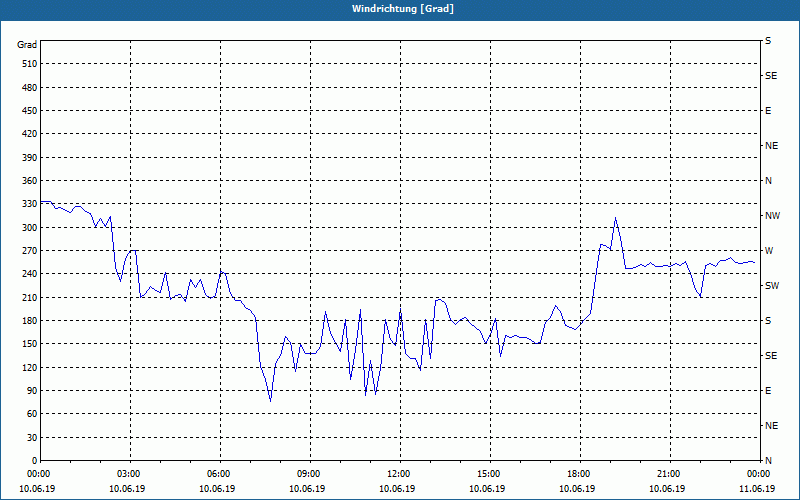Click the '03:00' time axis label
The image size is (800, 500).
pos(128,474)
